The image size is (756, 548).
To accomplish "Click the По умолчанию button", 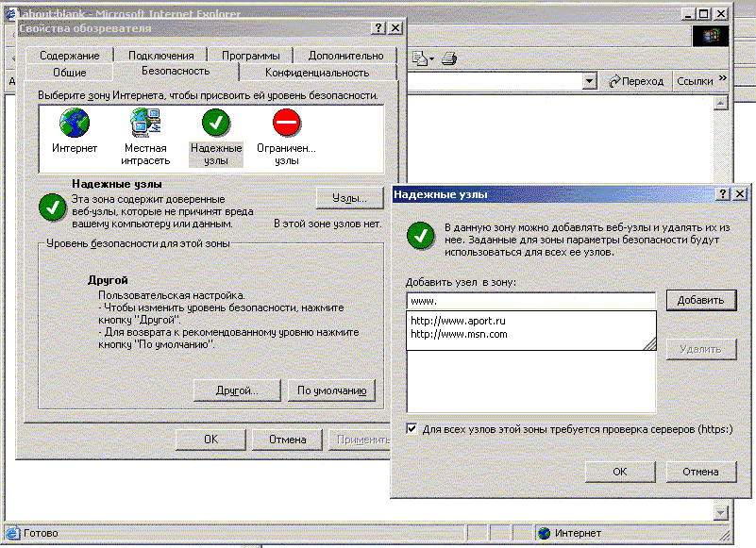I will point(331,390).
